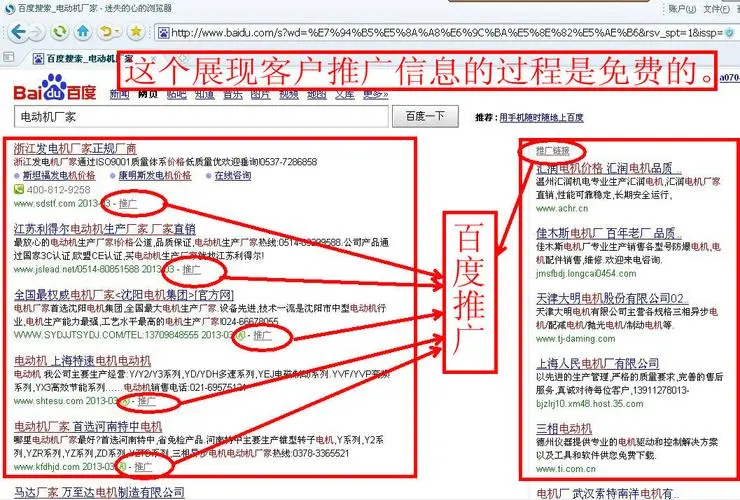Click the 推广 label after www.sdstf.com

click(x=128, y=203)
